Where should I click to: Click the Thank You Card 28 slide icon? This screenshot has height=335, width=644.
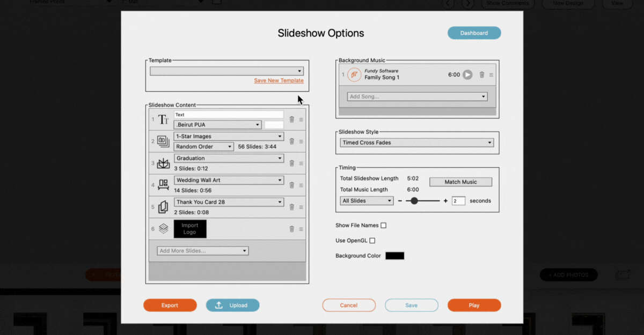(163, 207)
